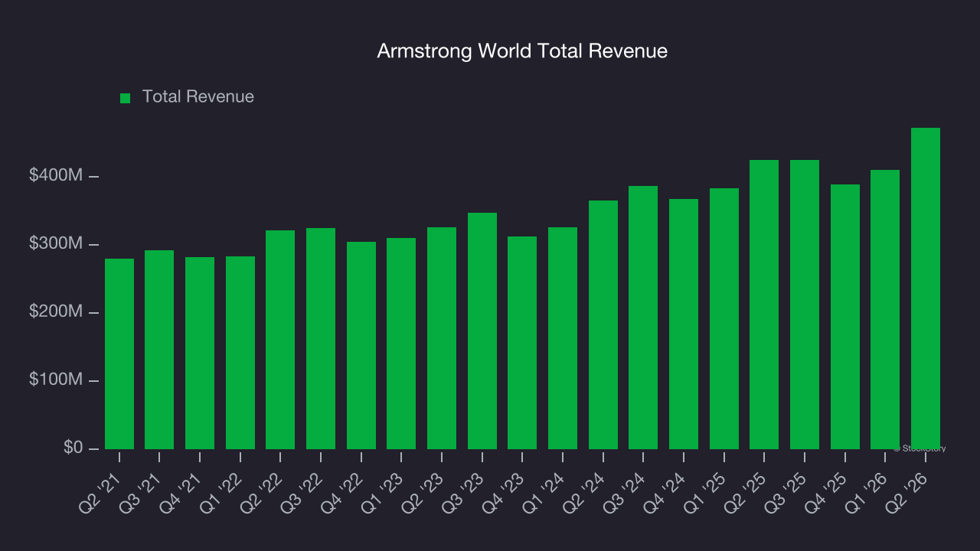Click the tallest bar, Q2 '26
This screenshot has width=980, height=551.
coord(926,289)
